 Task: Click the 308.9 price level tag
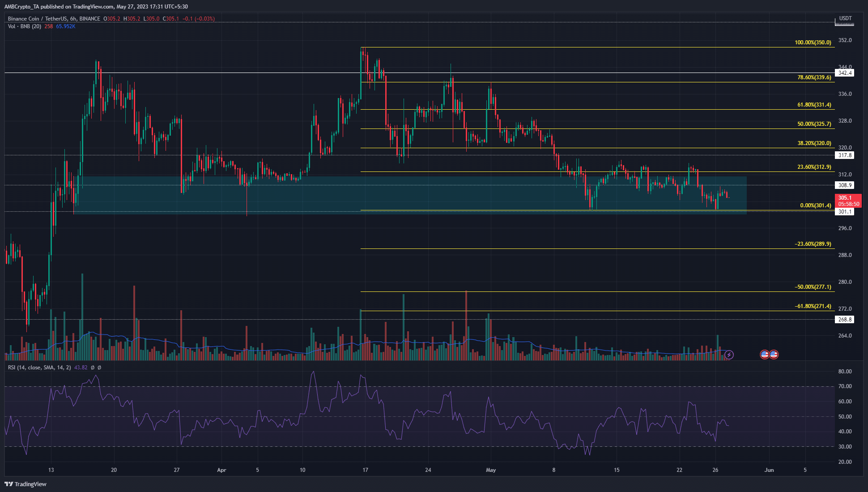click(x=845, y=185)
